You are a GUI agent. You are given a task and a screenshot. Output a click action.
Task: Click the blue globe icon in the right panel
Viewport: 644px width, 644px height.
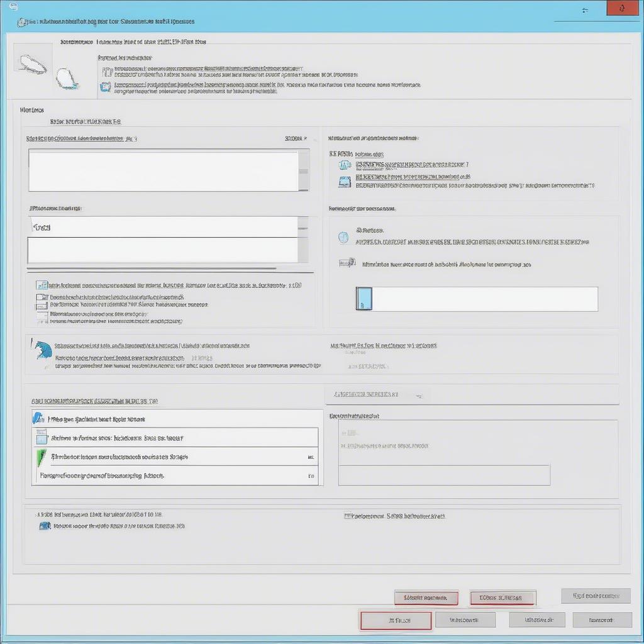pyautogui.click(x=343, y=237)
